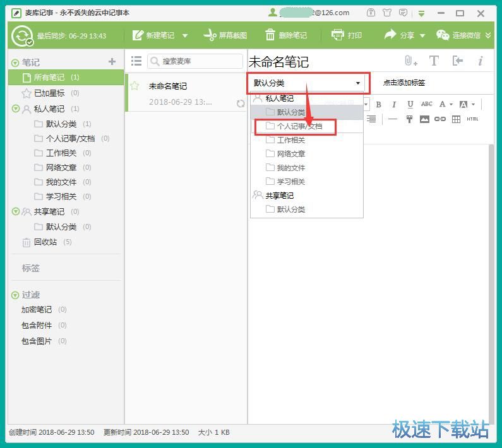The height and width of the screenshot is (448, 502).
Task: Collapse the 私人笔记 tree node
Action: click(x=16, y=109)
